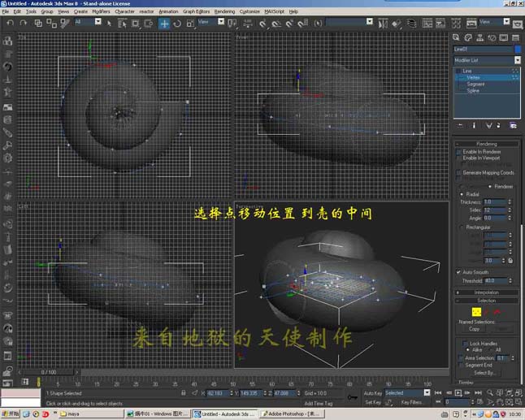Select the Move tool in toolbar
The width and height of the screenshot is (525, 420).
[164, 24]
